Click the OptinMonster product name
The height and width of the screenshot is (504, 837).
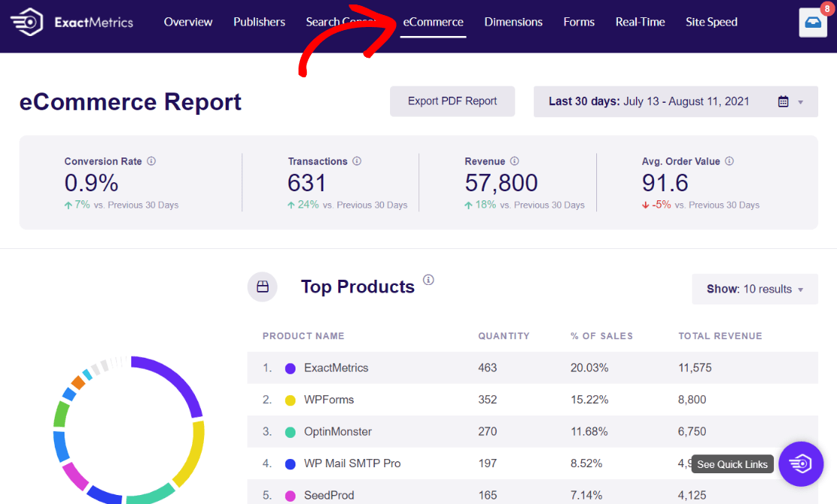click(x=338, y=431)
